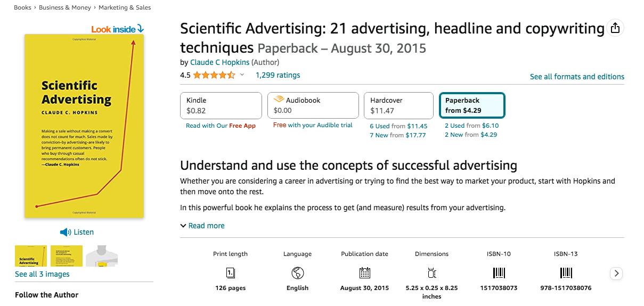Click the print length page icon
The width and height of the screenshot is (644, 306).
click(x=230, y=273)
